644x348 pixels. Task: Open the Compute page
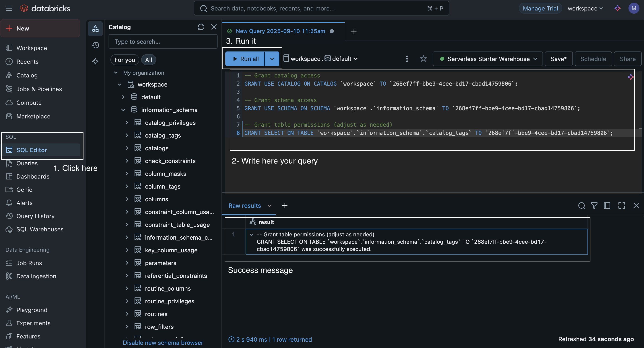click(x=29, y=103)
